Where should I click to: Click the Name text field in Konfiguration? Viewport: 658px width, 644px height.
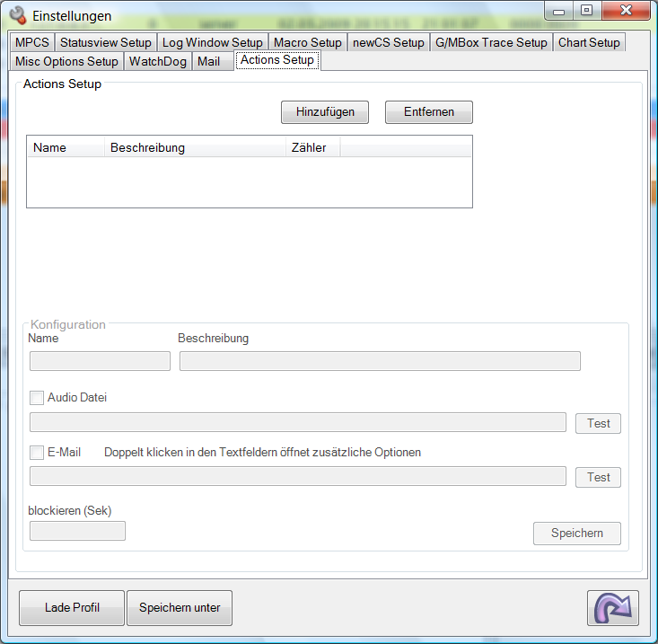100,361
